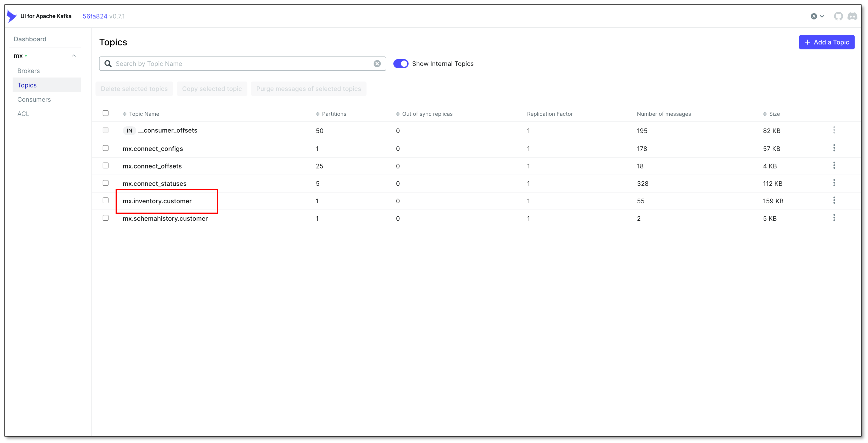Image resolution: width=868 pixels, height=443 pixels.
Task: Click the Kafka UI logo icon
Action: coord(11,16)
